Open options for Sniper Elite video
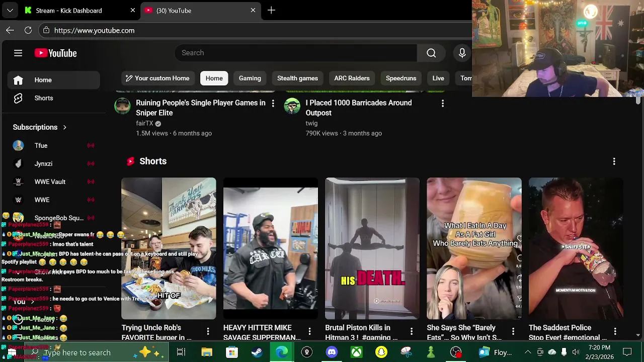644x362 pixels. click(273, 103)
